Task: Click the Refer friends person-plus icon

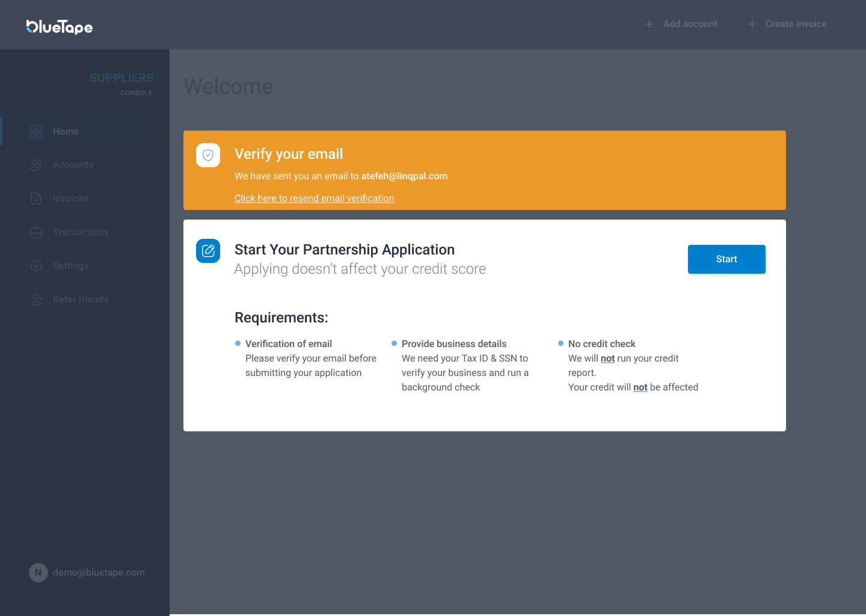Action: coord(37,300)
